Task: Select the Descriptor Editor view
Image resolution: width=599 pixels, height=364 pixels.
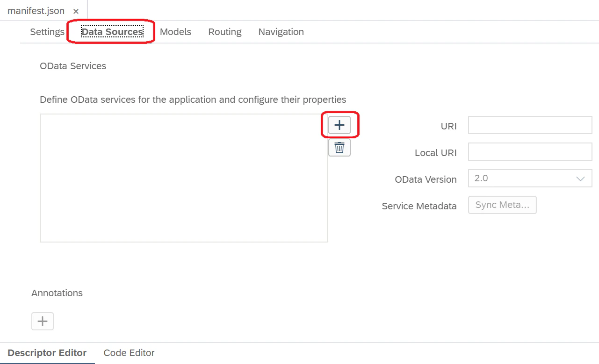Action: [47, 353]
